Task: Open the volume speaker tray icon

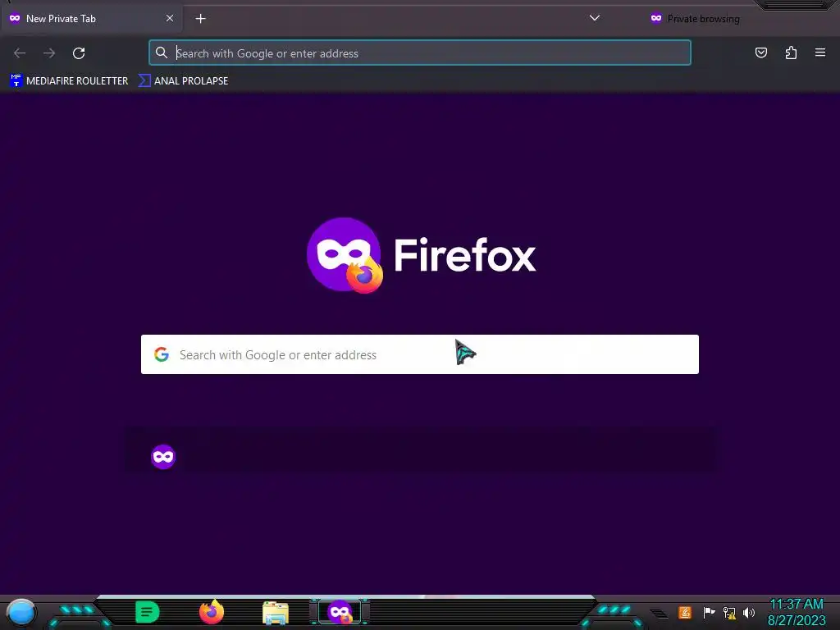Action: click(749, 612)
